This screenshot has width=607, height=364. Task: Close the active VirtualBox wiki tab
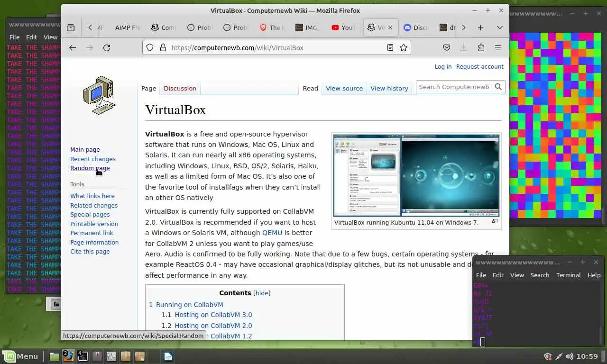pyautogui.click(x=390, y=27)
